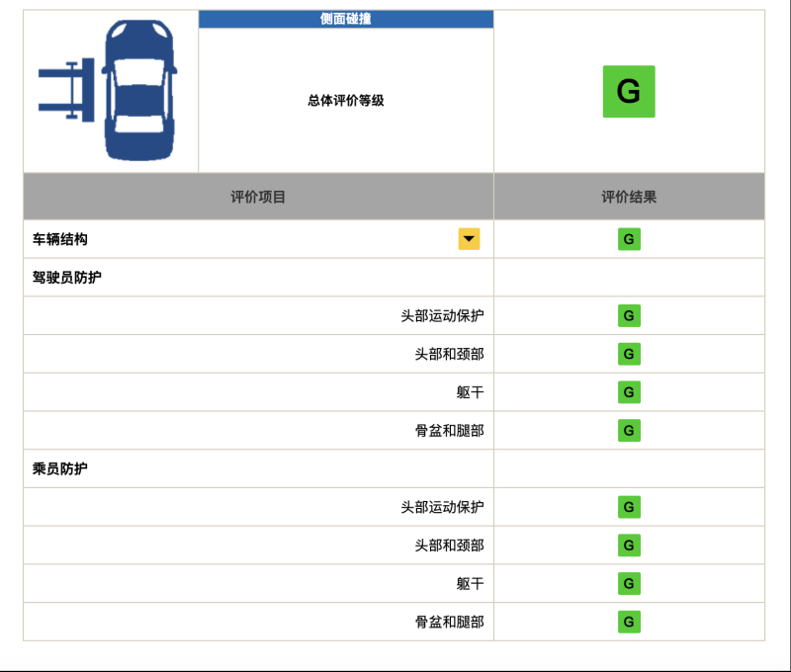The height and width of the screenshot is (672, 791).
Task: Click the side-impact car diagram icon
Action: (x=108, y=91)
